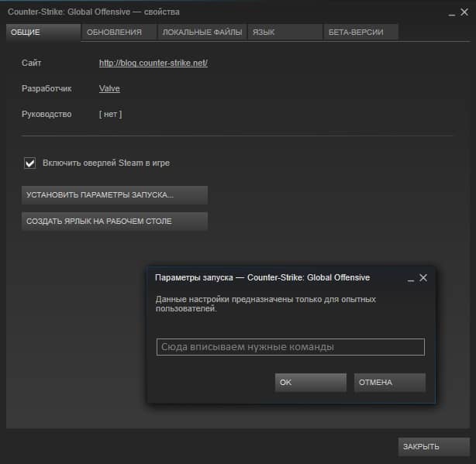Close the launch options dialog with X
Image resolution: width=476 pixels, height=464 pixels.
(423, 278)
